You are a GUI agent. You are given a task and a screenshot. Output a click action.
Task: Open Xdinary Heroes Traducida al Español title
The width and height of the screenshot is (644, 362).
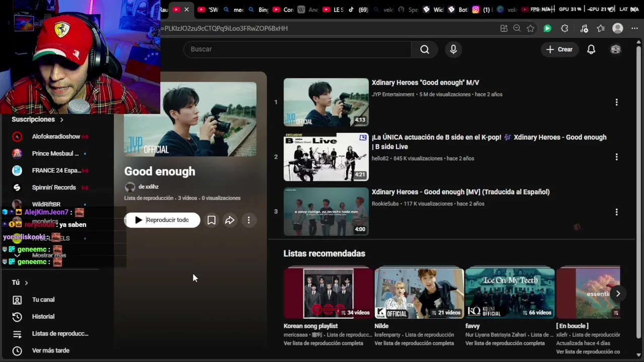[460, 192]
